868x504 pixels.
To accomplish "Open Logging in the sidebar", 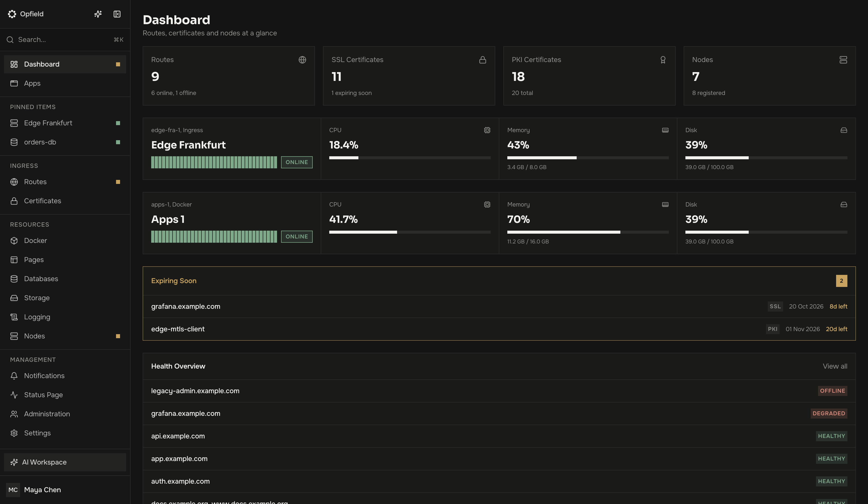I will click(65, 317).
